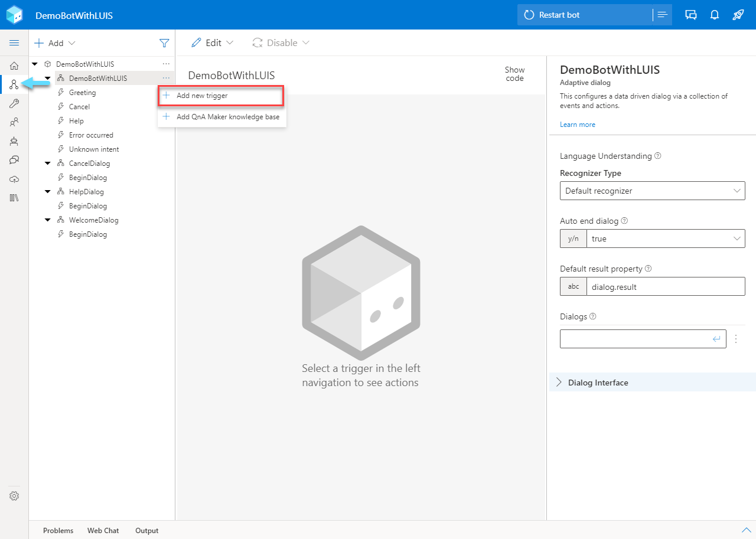Collapse WelcomeDialog tree node
The image size is (756, 539).
point(48,220)
